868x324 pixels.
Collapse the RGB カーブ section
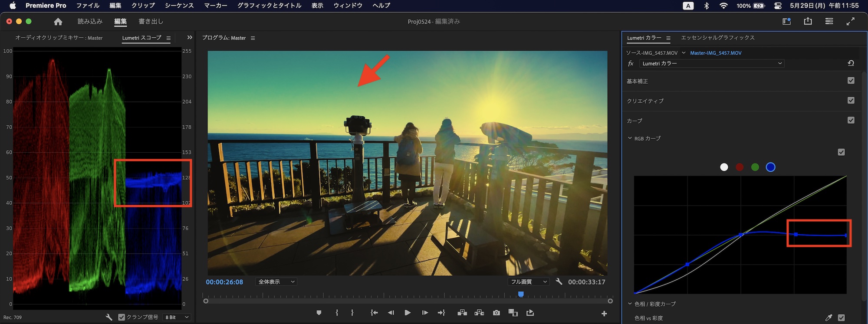[630, 138]
